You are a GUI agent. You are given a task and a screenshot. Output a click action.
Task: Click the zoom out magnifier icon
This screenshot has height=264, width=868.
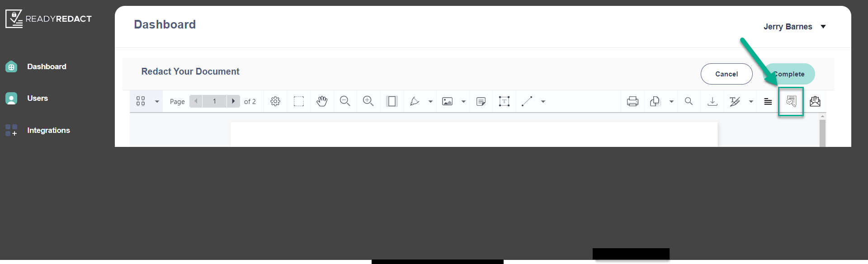pyautogui.click(x=345, y=101)
